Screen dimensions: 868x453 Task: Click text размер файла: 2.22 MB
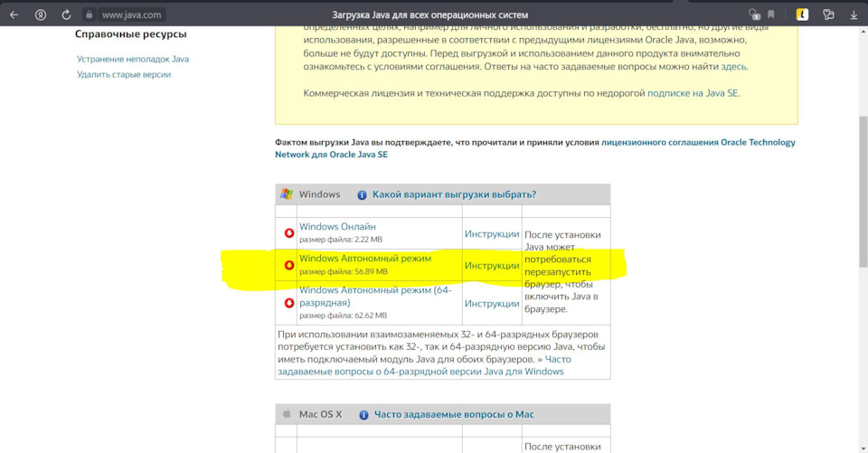(x=341, y=240)
